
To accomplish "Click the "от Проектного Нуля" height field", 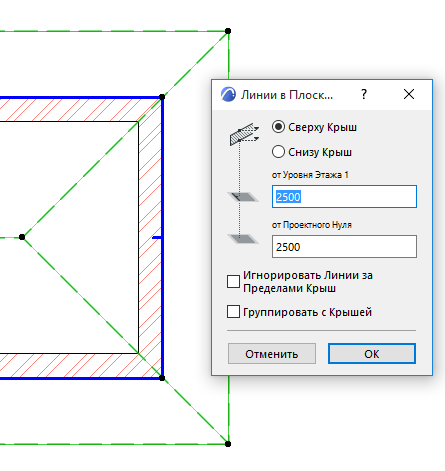I will pyautogui.click(x=344, y=247).
